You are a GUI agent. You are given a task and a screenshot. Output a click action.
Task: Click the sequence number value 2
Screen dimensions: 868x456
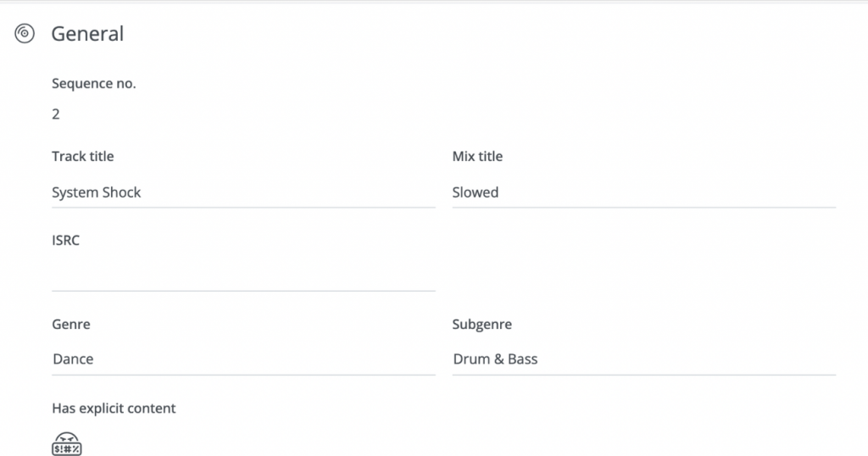(55, 114)
